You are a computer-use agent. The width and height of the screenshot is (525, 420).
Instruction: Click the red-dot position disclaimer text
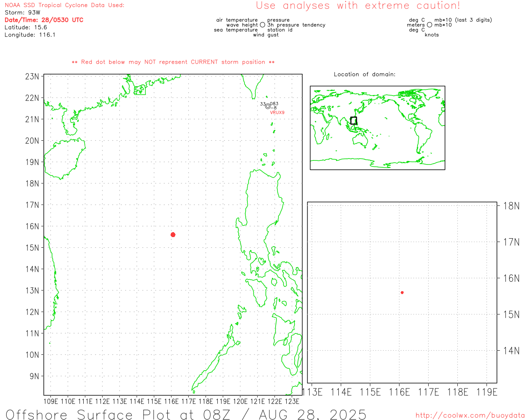173,62
